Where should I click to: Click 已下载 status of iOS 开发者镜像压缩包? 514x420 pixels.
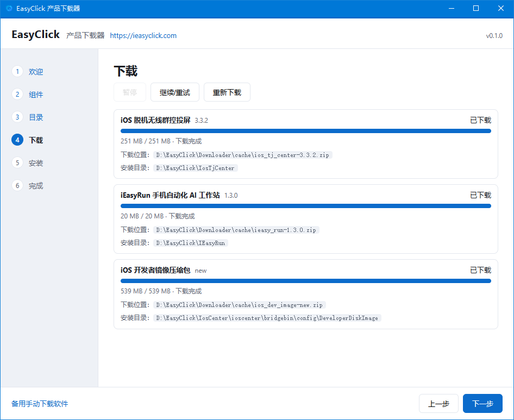480,270
